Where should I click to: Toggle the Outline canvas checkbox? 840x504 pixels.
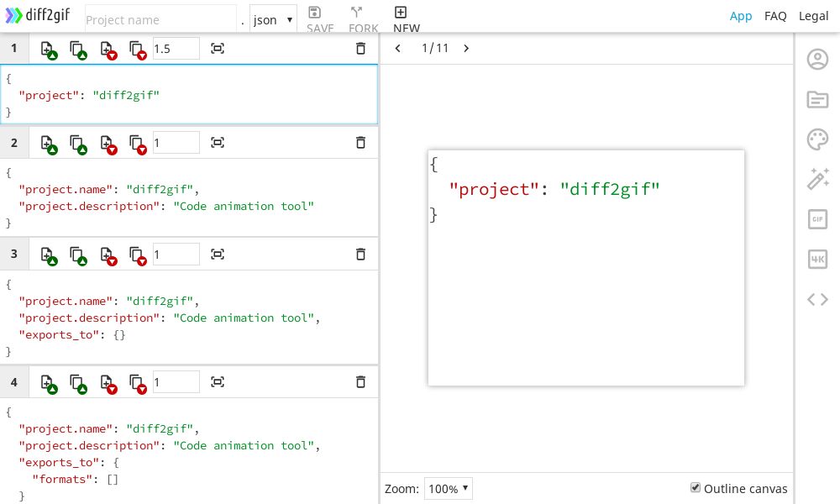696,488
